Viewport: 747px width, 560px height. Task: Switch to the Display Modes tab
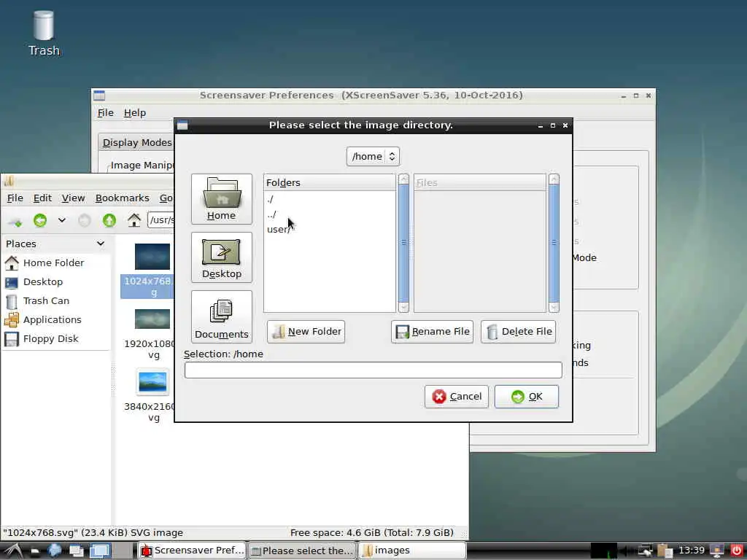click(x=137, y=142)
